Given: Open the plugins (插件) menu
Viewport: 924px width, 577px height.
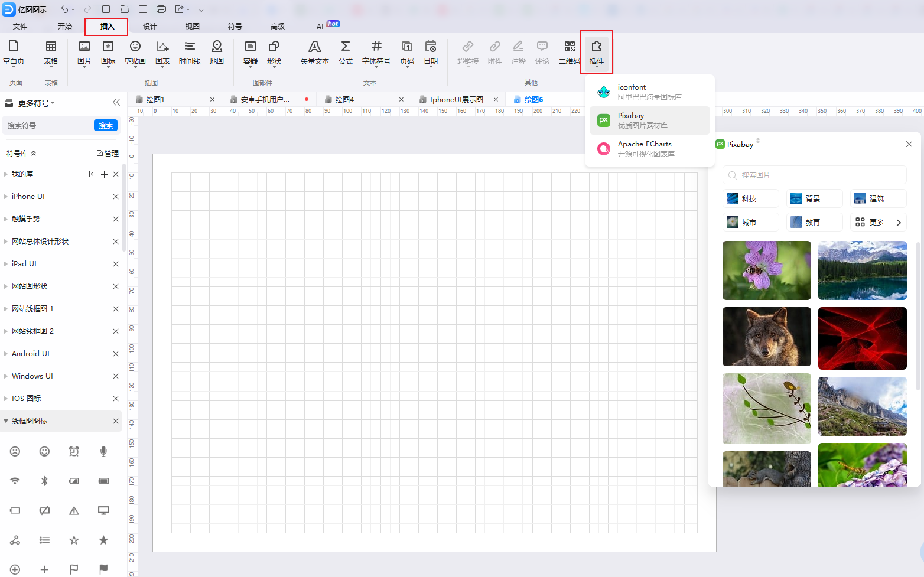Looking at the screenshot, I should click(x=597, y=53).
